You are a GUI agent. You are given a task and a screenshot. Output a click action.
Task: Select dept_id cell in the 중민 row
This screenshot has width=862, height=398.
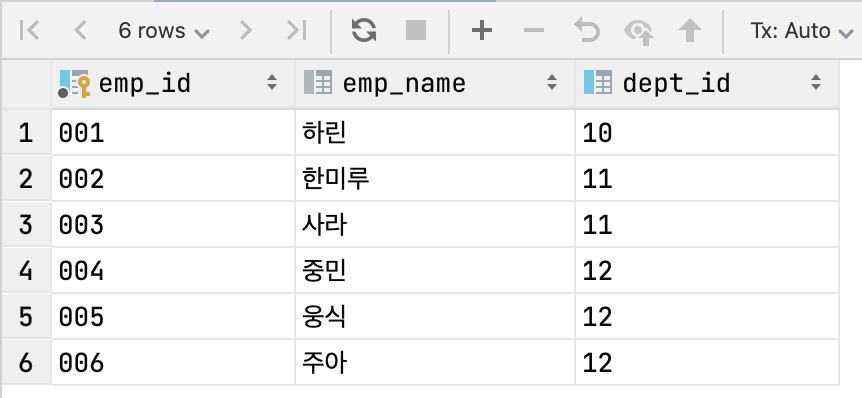pyautogui.click(x=707, y=271)
